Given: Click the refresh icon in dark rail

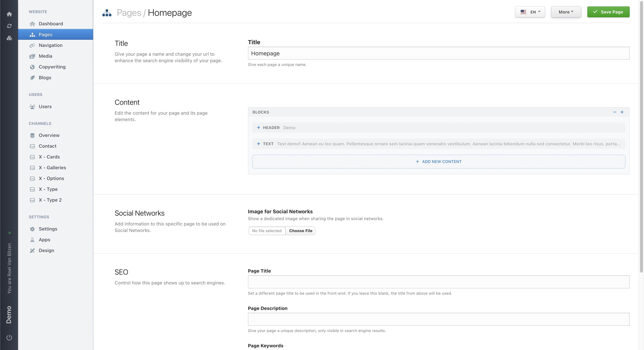Looking at the screenshot, I should [x=9, y=26].
